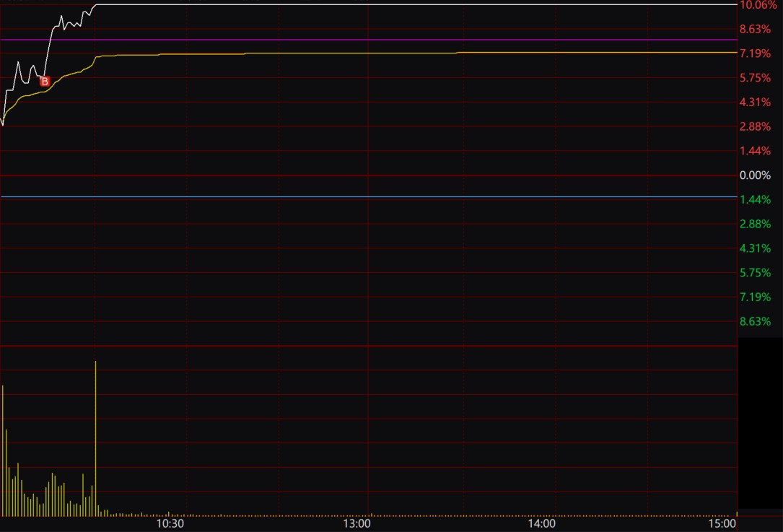Select the 13:00 time axis label
This screenshot has width=783, height=532.
(x=359, y=523)
